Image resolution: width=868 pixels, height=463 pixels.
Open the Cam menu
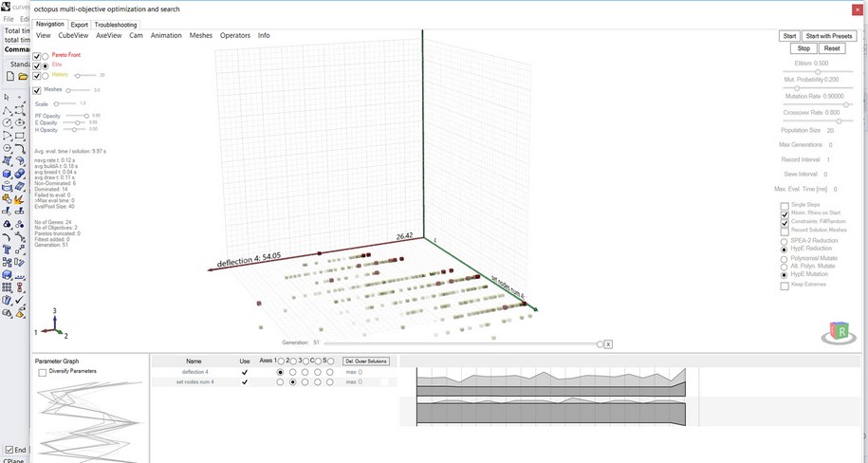click(137, 35)
